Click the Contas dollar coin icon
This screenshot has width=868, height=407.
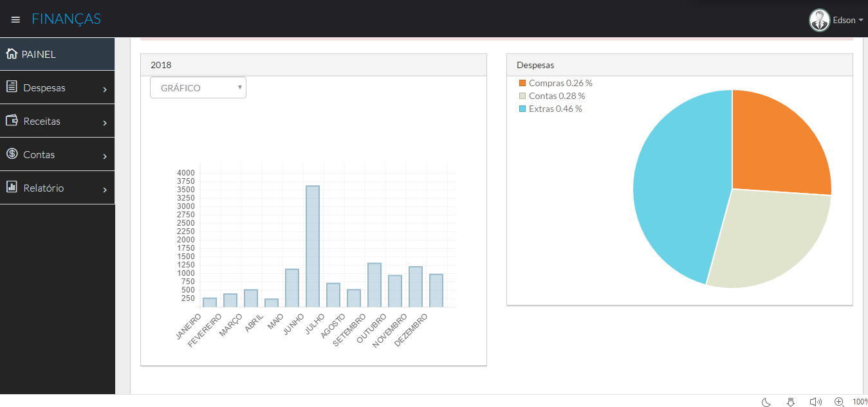(x=12, y=153)
